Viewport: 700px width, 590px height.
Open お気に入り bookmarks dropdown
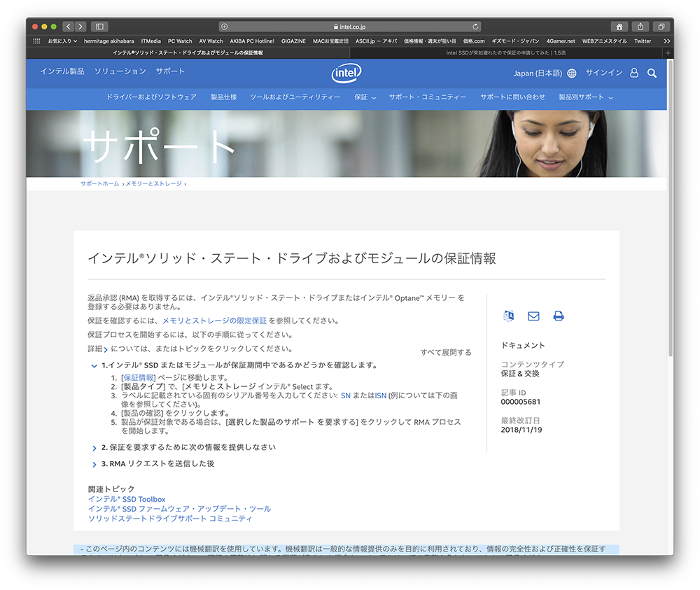point(62,41)
